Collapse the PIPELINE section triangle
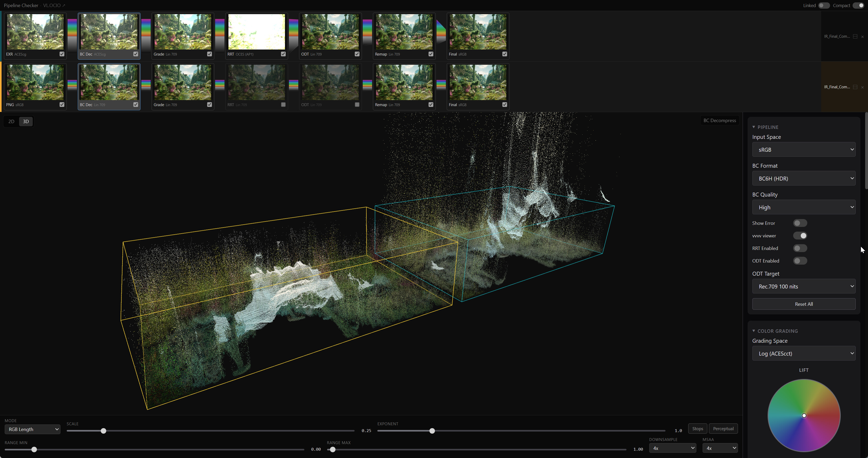The width and height of the screenshot is (868, 458). point(754,127)
